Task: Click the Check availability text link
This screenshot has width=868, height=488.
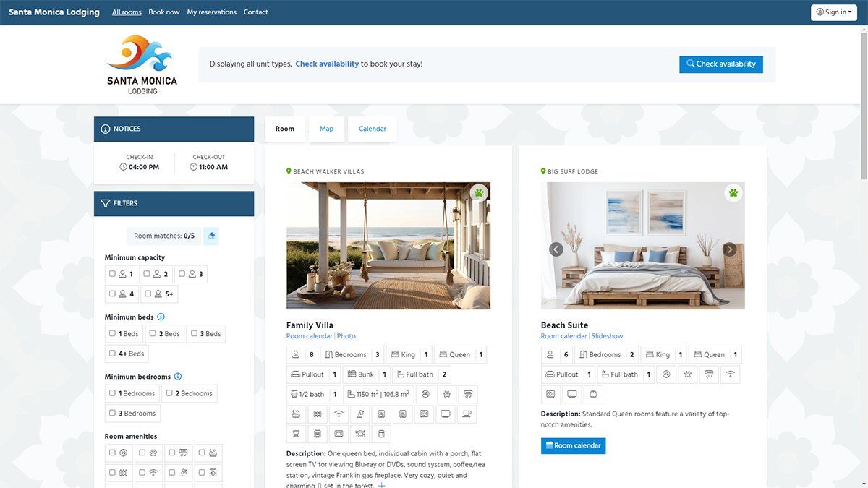Action: 327,64
